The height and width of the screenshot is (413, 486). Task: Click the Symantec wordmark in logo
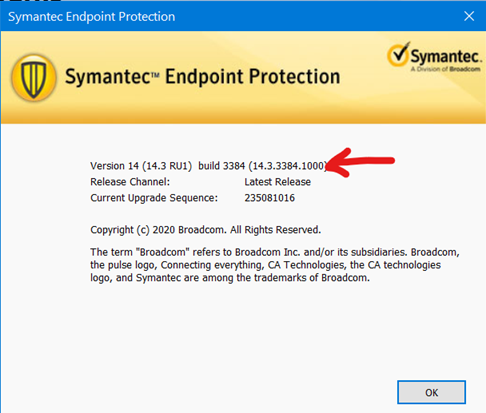[446, 56]
